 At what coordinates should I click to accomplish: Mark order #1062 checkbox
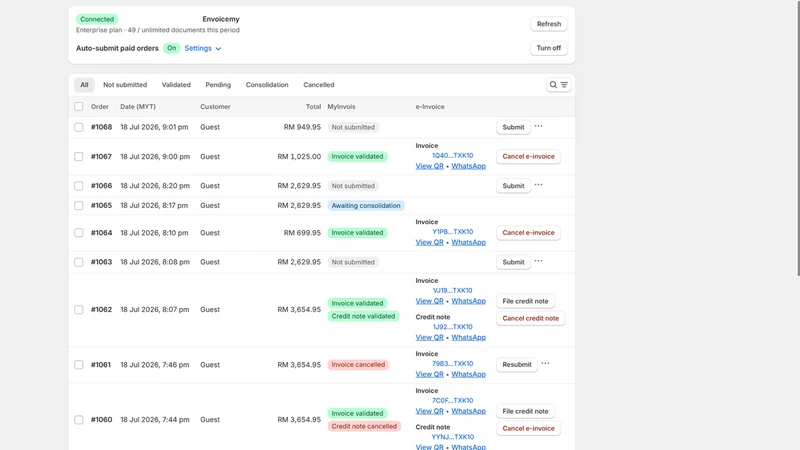[x=79, y=310]
